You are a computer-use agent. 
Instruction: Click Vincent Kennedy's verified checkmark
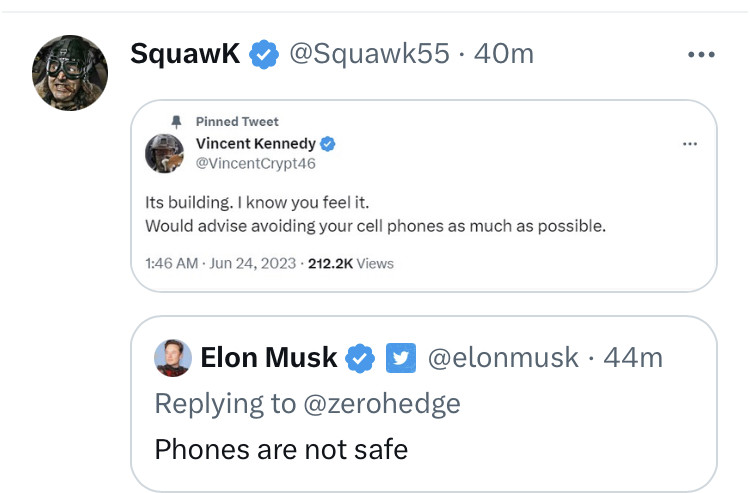click(x=327, y=143)
